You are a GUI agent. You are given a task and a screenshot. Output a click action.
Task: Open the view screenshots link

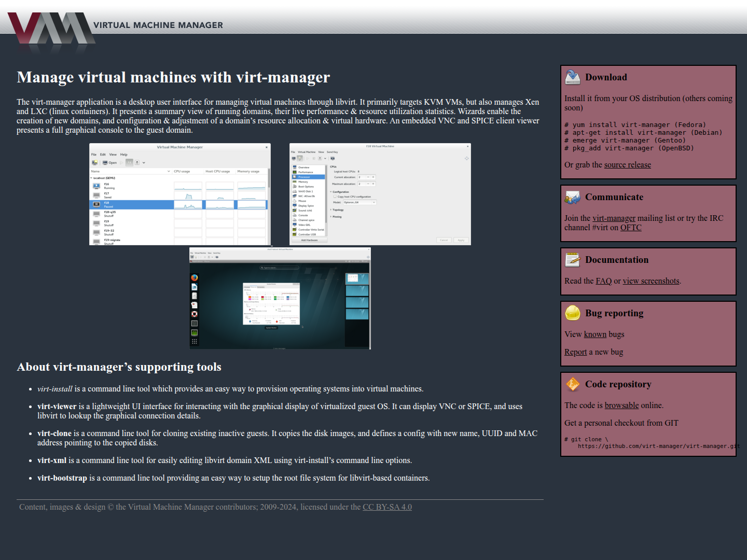pyautogui.click(x=651, y=281)
